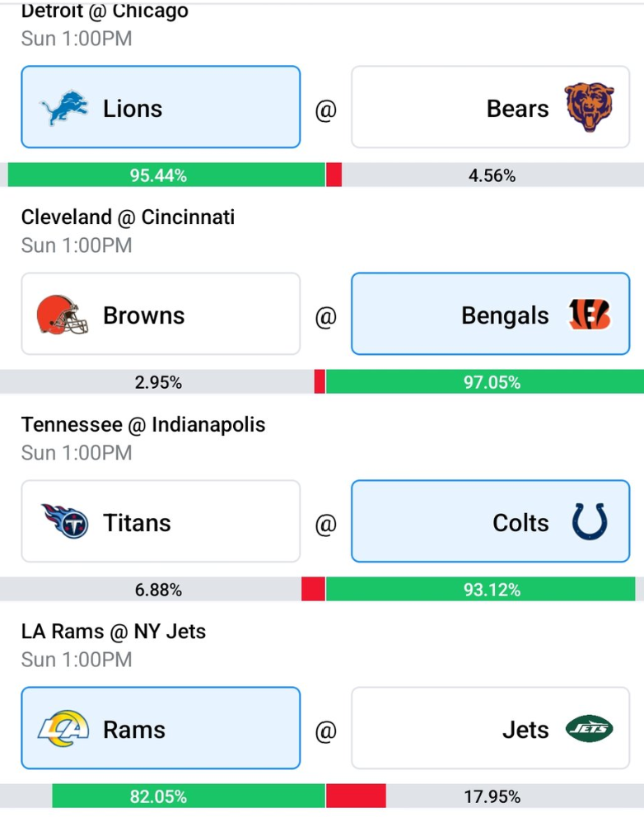Click the Detroit Lions logo

63,108
